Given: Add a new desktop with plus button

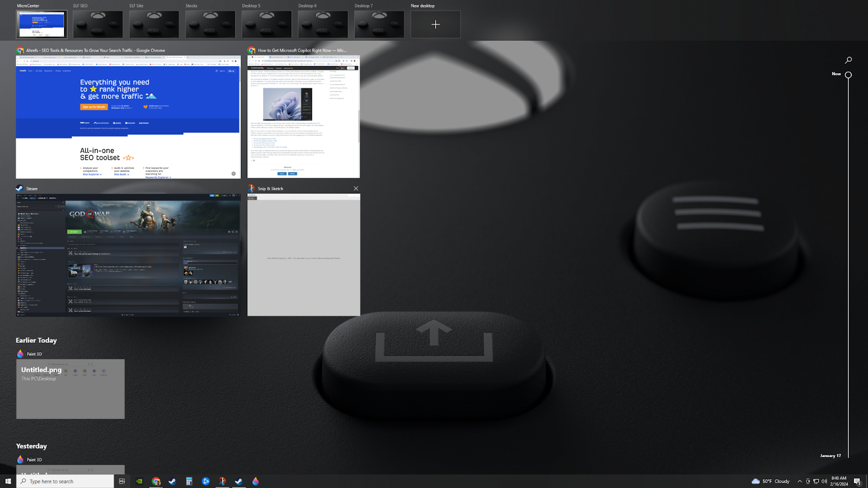Looking at the screenshot, I should [436, 24].
